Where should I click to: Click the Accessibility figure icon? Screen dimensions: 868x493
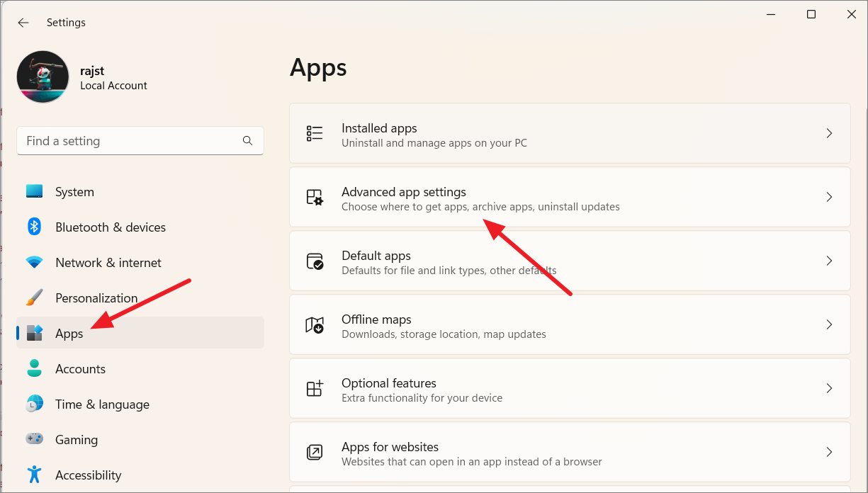pyautogui.click(x=34, y=475)
